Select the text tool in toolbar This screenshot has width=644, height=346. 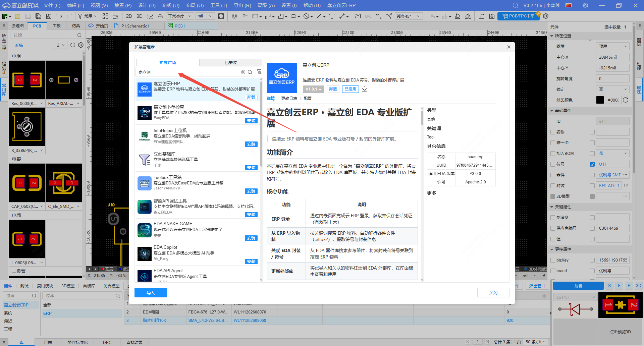(332, 16)
